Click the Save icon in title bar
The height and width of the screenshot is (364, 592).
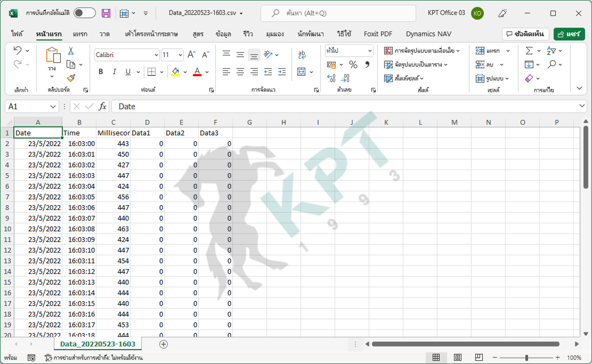[x=106, y=13]
